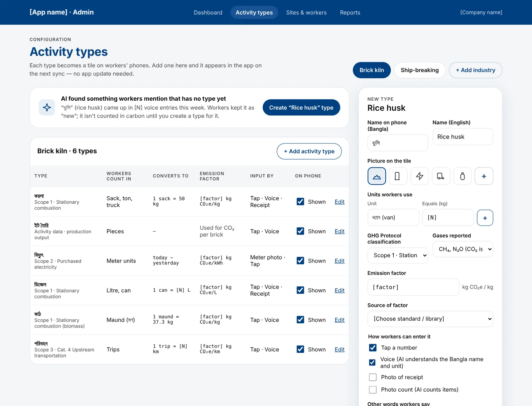Select the mountain pile tile picture
The width and height of the screenshot is (532, 406).
point(377,176)
